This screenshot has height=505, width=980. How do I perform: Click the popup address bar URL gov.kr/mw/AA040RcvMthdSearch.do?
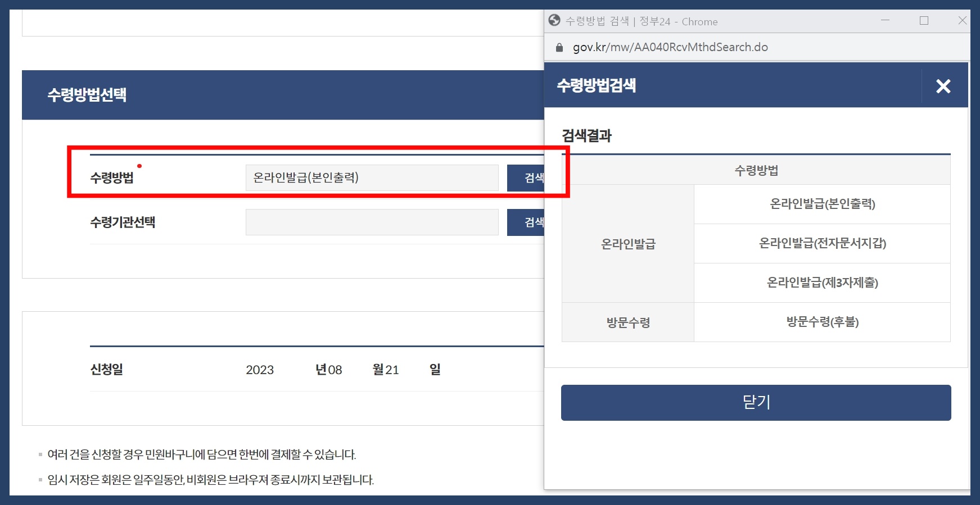coord(670,47)
